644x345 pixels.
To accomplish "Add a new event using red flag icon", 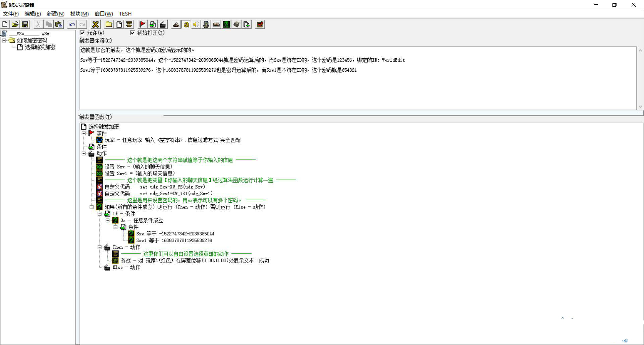I will point(142,24).
